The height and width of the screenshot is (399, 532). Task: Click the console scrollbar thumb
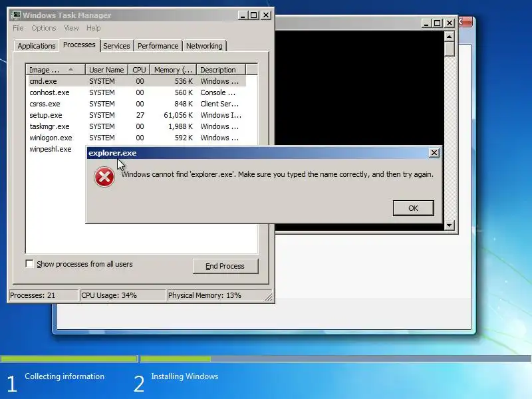tap(450, 49)
